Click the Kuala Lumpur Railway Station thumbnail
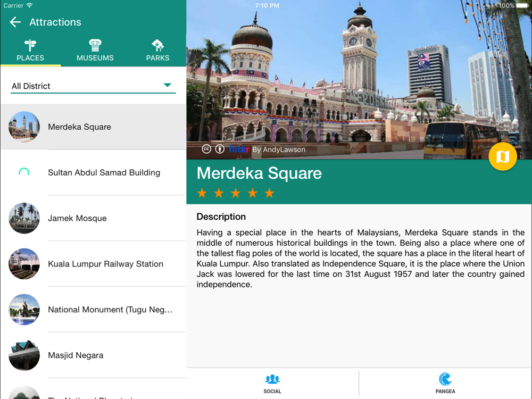The width and height of the screenshot is (532, 399). 24,264
